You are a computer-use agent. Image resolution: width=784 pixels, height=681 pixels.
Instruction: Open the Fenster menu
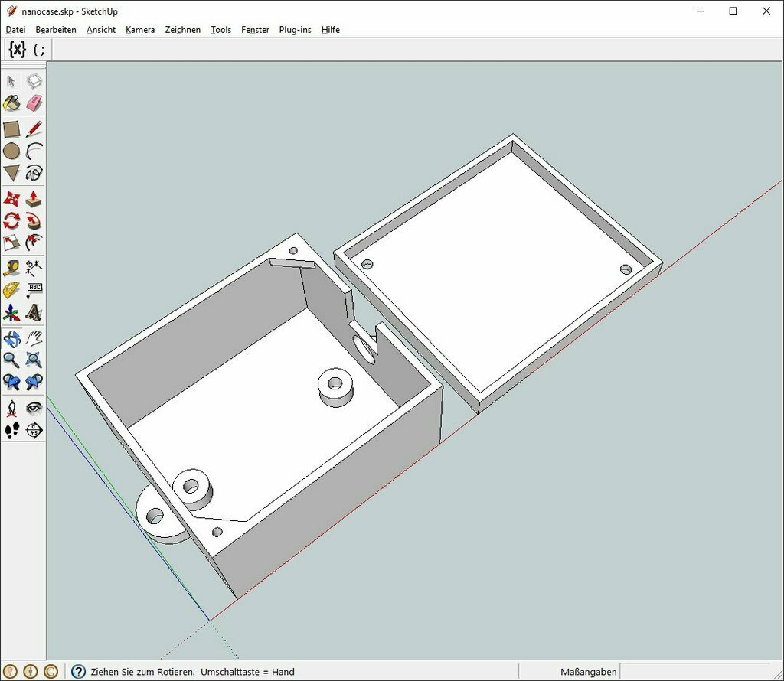(x=255, y=30)
